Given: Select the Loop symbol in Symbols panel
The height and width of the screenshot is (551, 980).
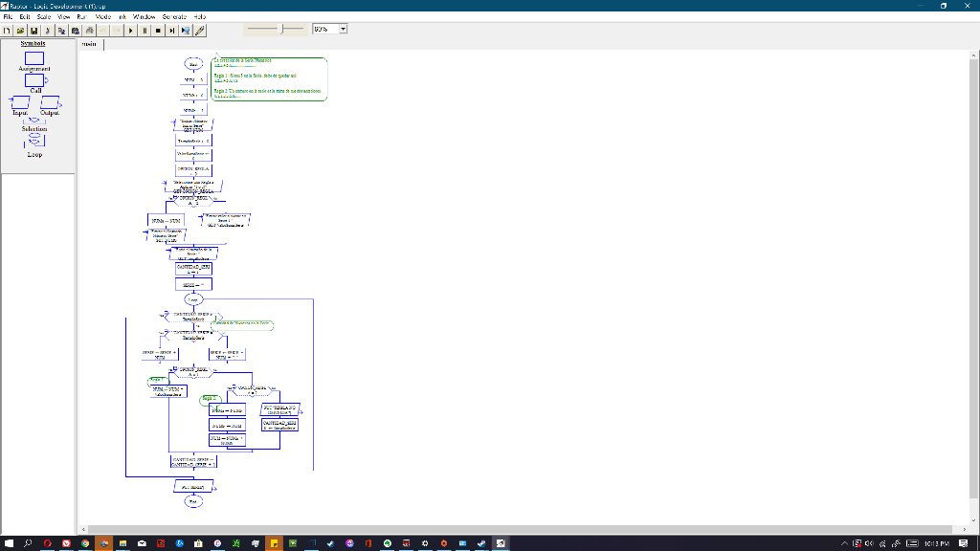Looking at the screenshot, I should (x=34, y=141).
